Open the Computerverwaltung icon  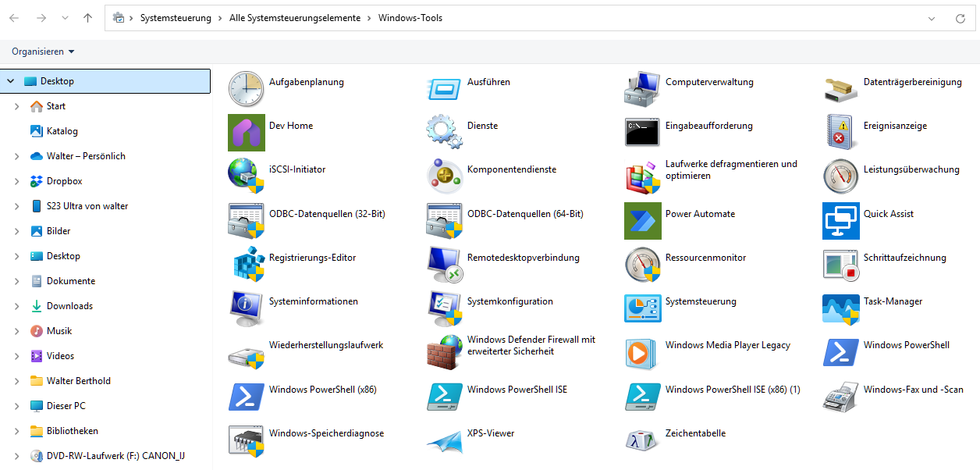click(x=643, y=89)
